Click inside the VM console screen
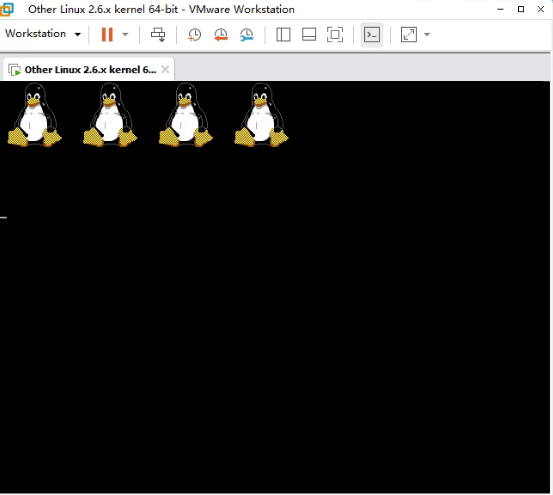 coord(275,287)
